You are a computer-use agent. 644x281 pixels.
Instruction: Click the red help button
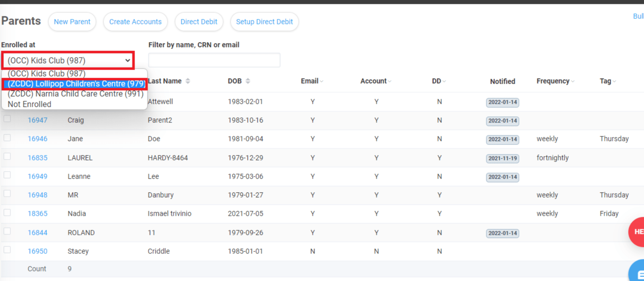pyautogui.click(x=637, y=232)
